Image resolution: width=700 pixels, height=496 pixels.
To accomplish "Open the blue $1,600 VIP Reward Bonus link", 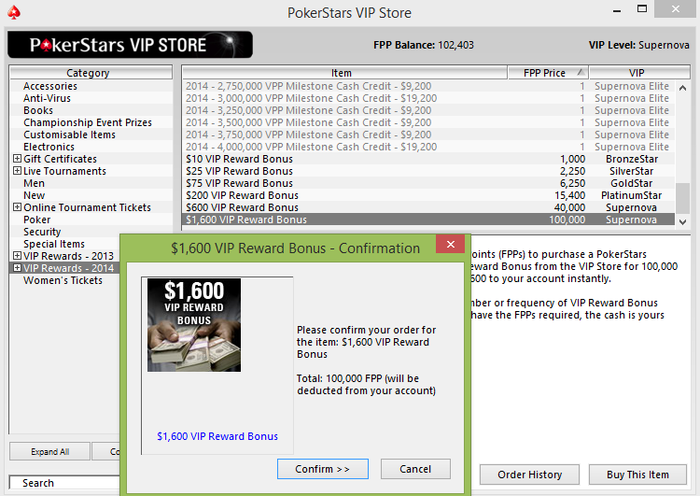I will [x=217, y=436].
